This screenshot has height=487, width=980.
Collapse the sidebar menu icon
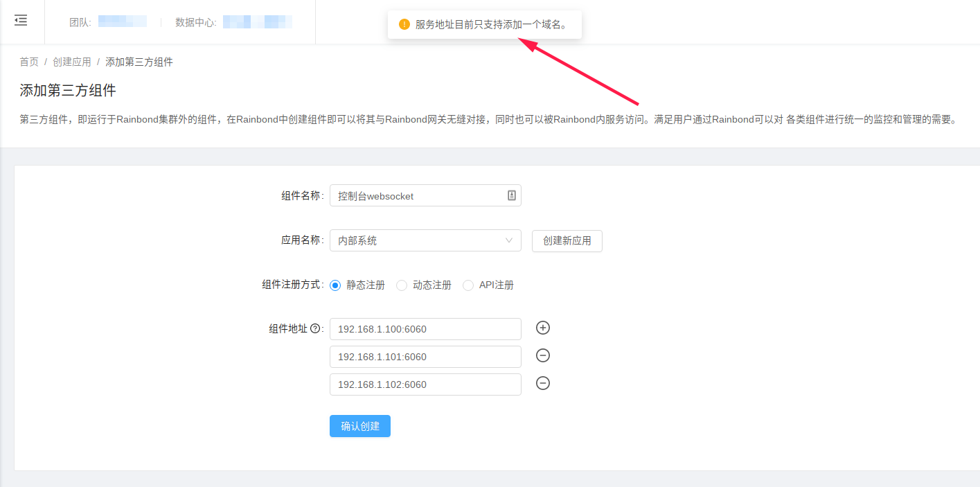[x=21, y=21]
